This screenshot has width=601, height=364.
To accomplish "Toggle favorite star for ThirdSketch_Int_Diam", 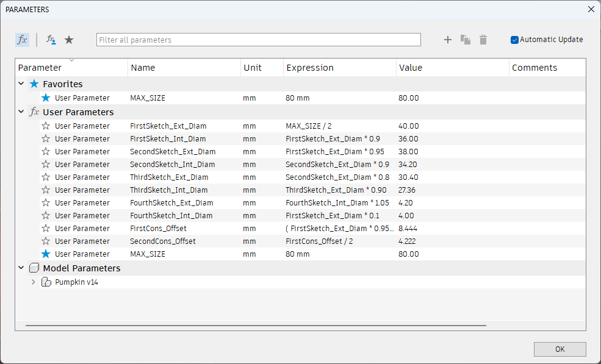I will click(x=46, y=190).
